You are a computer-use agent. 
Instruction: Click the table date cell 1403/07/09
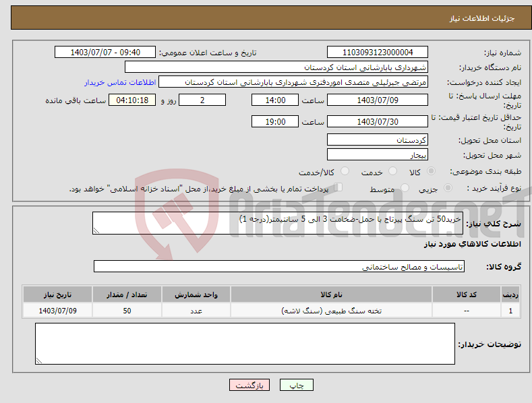pyautogui.click(x=58, y=311)
